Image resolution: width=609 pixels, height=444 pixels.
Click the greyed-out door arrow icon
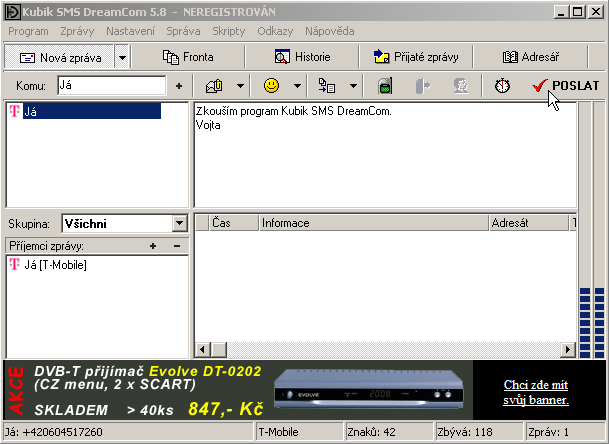(x=423, y=86)
